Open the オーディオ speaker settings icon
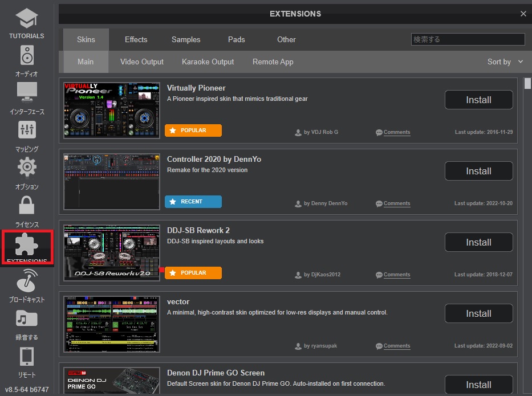 point(27,55)
